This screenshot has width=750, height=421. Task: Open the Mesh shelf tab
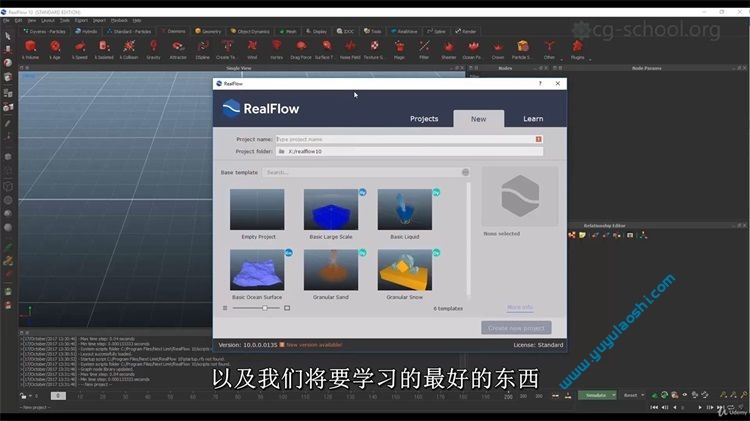click(x=288, y=32)
